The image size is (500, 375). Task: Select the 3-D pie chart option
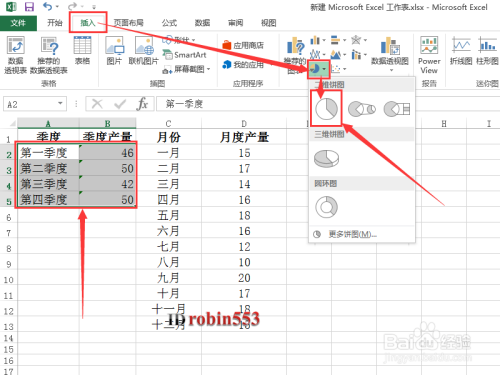(327, 159)
